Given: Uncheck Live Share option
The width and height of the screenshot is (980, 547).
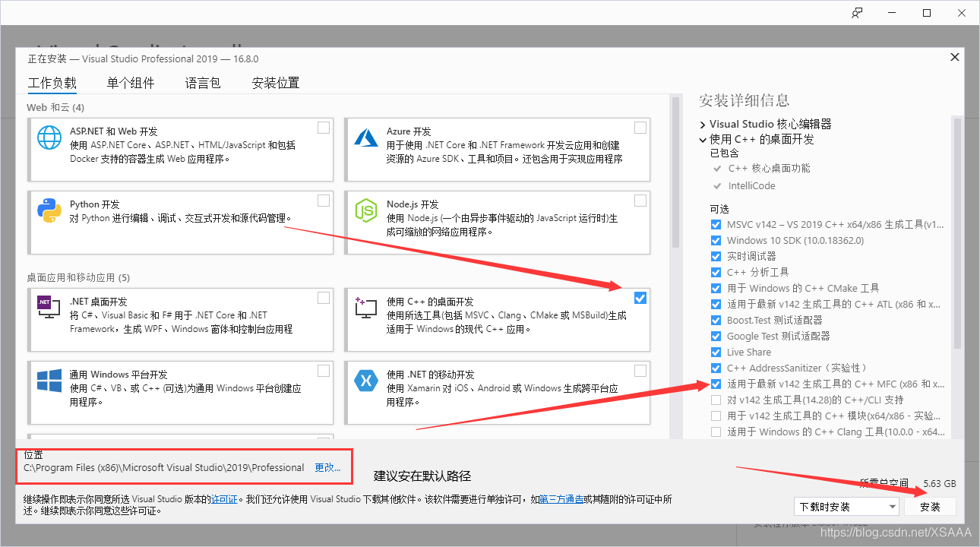Looking at the screenshot, I should (x=716, y=353).
